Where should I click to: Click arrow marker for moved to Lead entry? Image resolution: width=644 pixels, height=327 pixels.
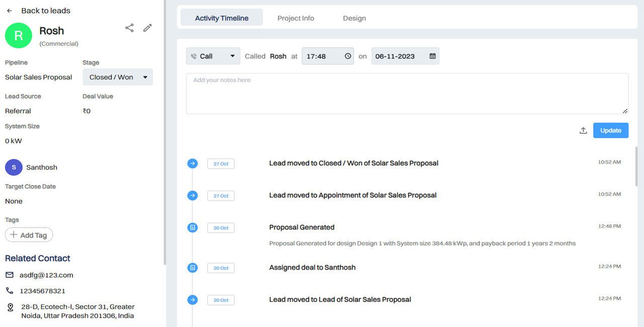click(x=192, y=300)
